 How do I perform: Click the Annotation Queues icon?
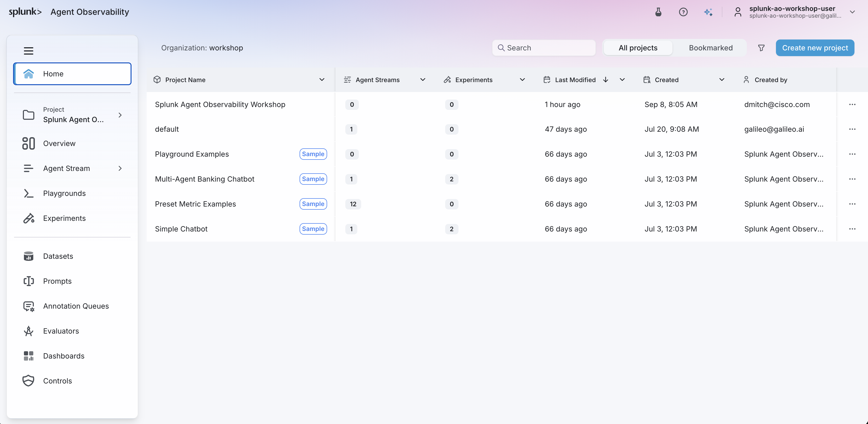29,306
